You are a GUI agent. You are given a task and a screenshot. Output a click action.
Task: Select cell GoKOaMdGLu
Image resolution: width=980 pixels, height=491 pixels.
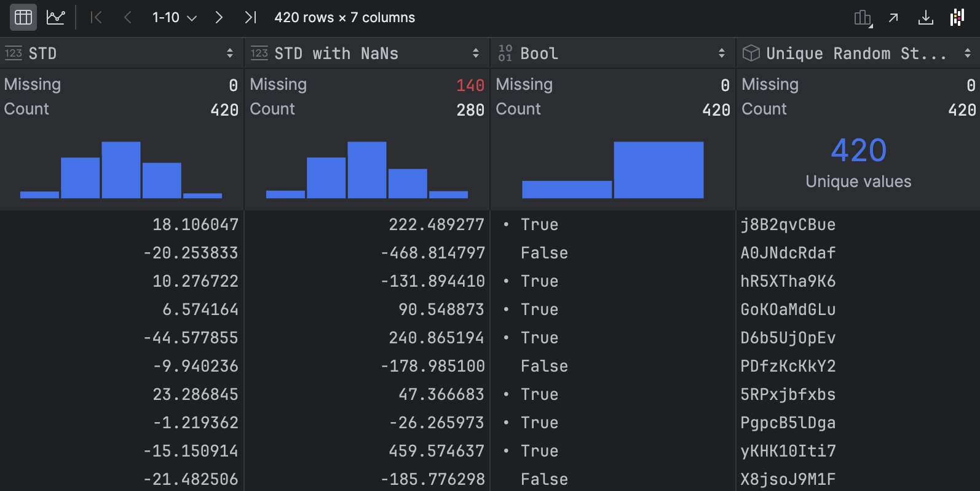pos(858,309)
